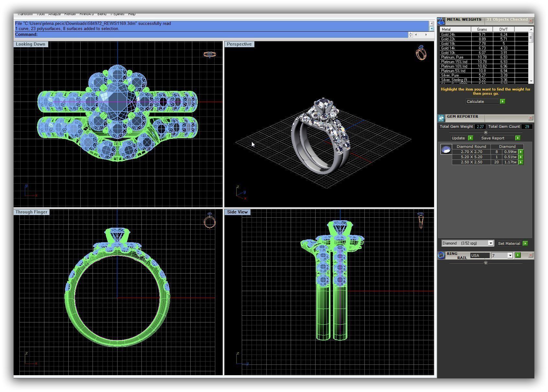This screenshot has height=392, width=548.
Task: Open the Blend menu
Action: tap(102, 15)
